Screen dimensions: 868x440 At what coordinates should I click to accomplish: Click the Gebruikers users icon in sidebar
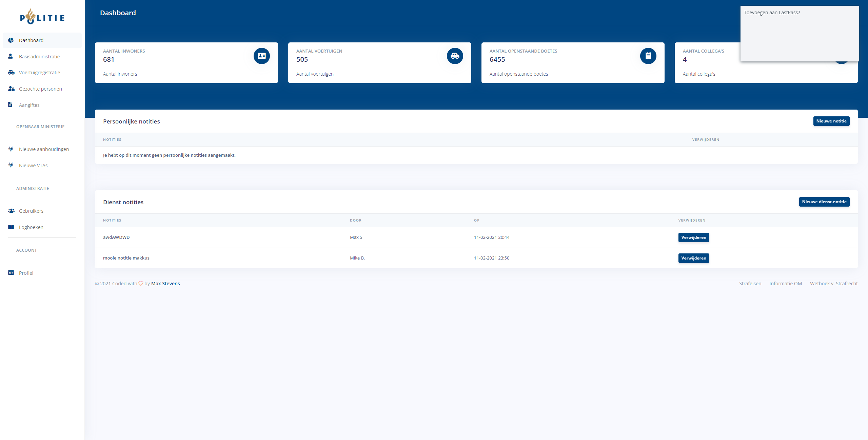11,211
